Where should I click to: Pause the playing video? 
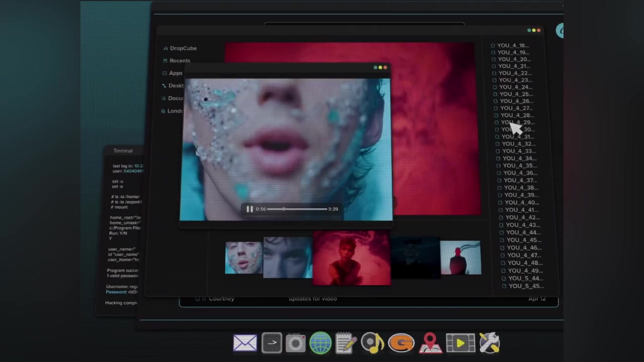(250, 209)
